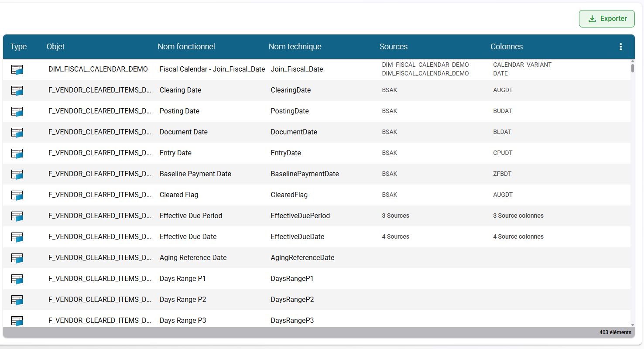Click table icon in Aging Reference Date row
Viewport: 644px width, 349px height.
coord(17,258)
